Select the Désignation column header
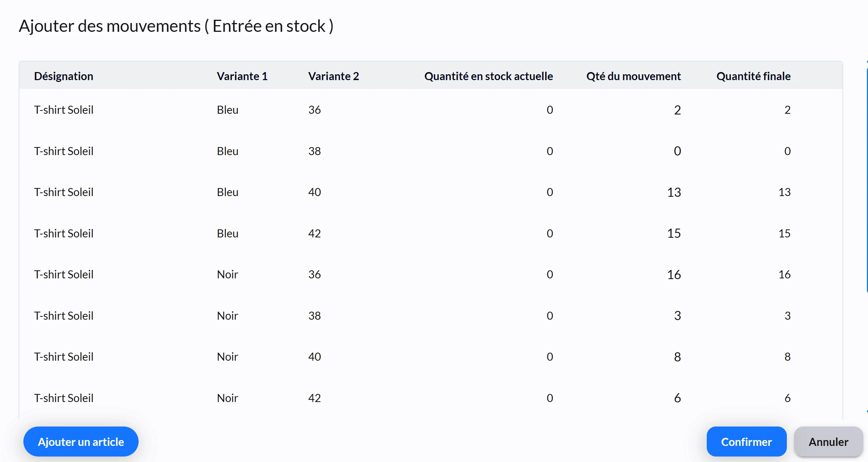 click(x=64, y=76)
